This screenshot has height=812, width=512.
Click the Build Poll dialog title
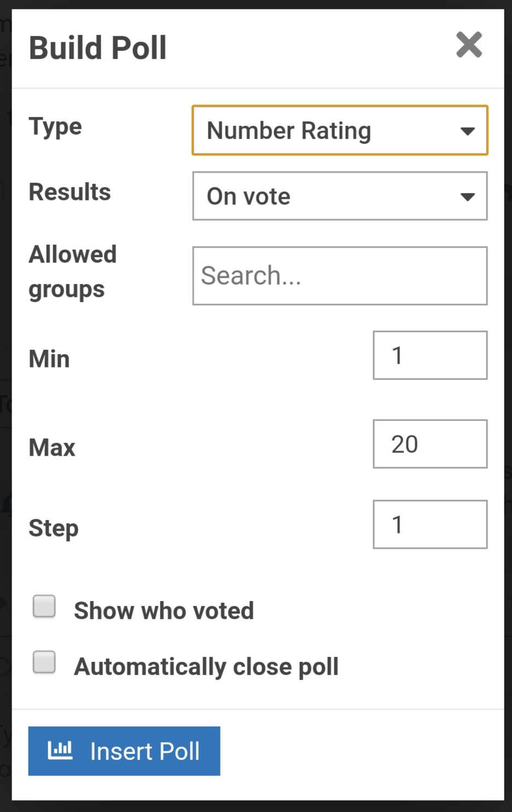(x=97, y=48)
